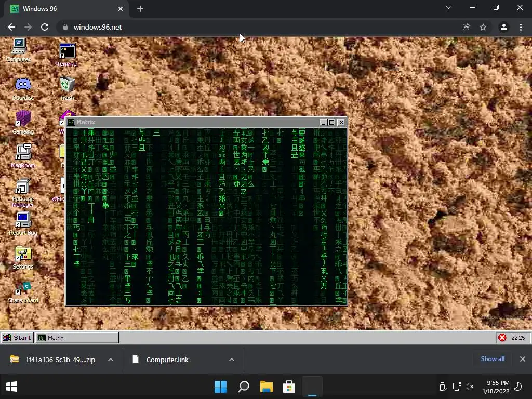Open the Settings desktop icon
The height and width of the screenshot is (399, 532).
pyautogui.click(x=23, y=258)
